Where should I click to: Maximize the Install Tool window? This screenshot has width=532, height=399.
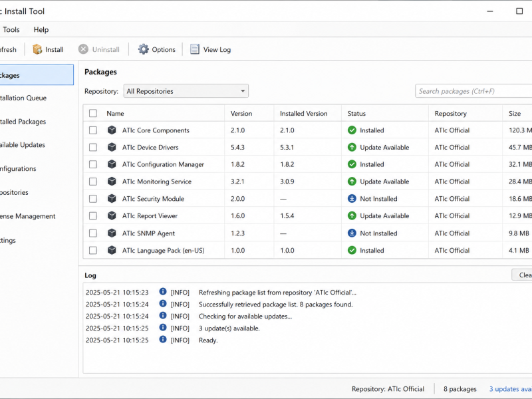click(519, 11)
